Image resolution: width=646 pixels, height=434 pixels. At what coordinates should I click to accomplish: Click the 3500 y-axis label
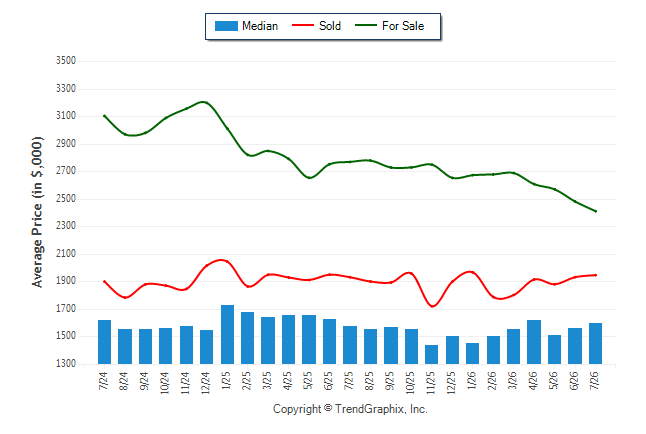click(x=66, y=61)
